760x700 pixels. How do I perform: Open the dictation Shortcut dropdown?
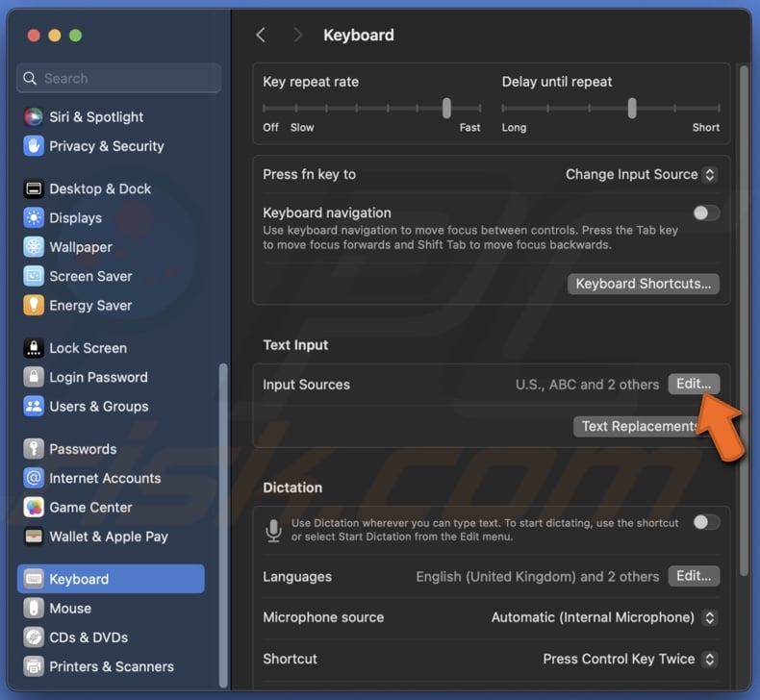pos(629,659)
